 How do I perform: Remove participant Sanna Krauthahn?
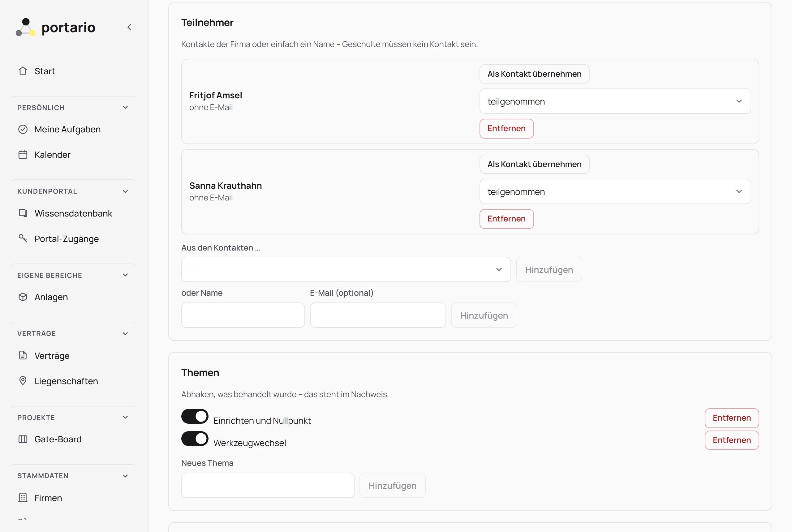[506, 219]
